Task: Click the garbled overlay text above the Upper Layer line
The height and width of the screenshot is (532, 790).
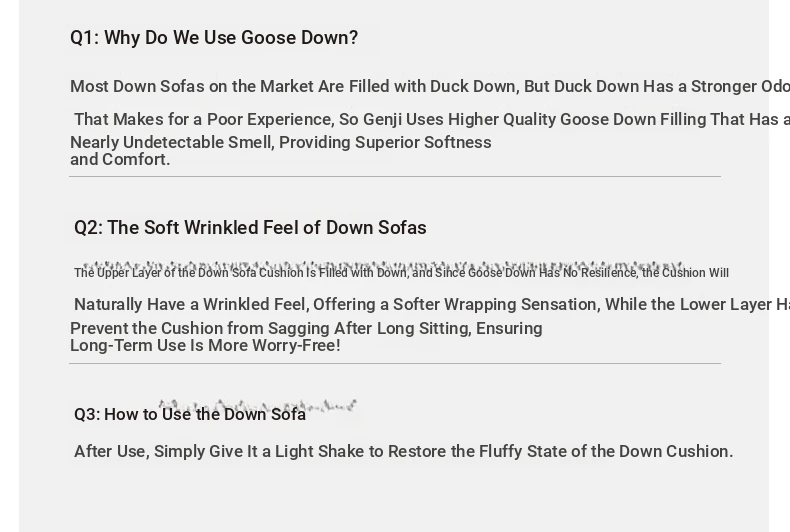Action: [383, 265]
